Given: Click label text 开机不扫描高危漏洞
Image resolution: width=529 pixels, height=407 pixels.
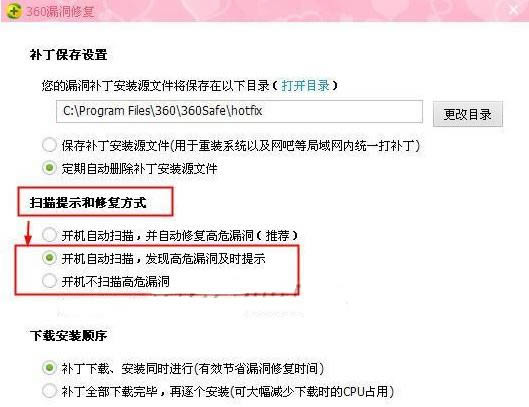Looking at the screenshot, I should pos(115,281).
